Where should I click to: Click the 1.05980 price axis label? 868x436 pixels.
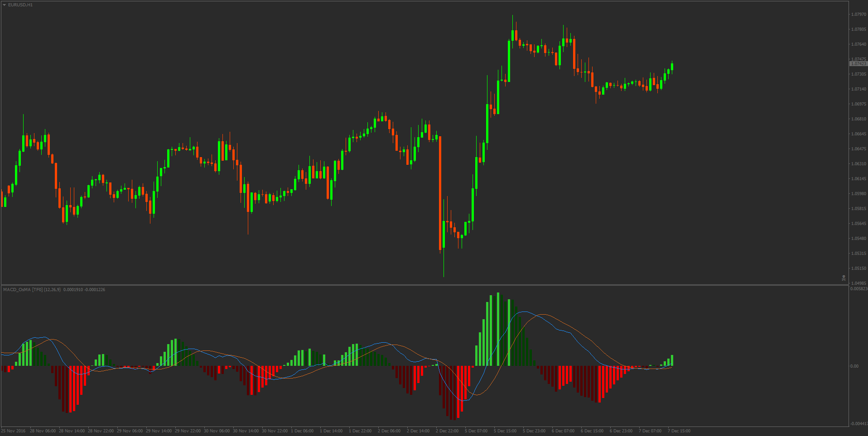point(858,194)
